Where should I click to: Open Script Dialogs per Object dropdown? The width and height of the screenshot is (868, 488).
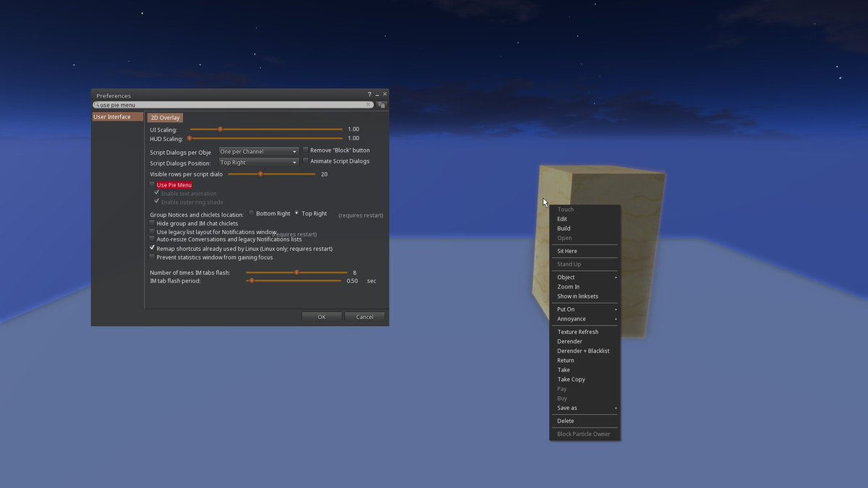coord(259,152)
